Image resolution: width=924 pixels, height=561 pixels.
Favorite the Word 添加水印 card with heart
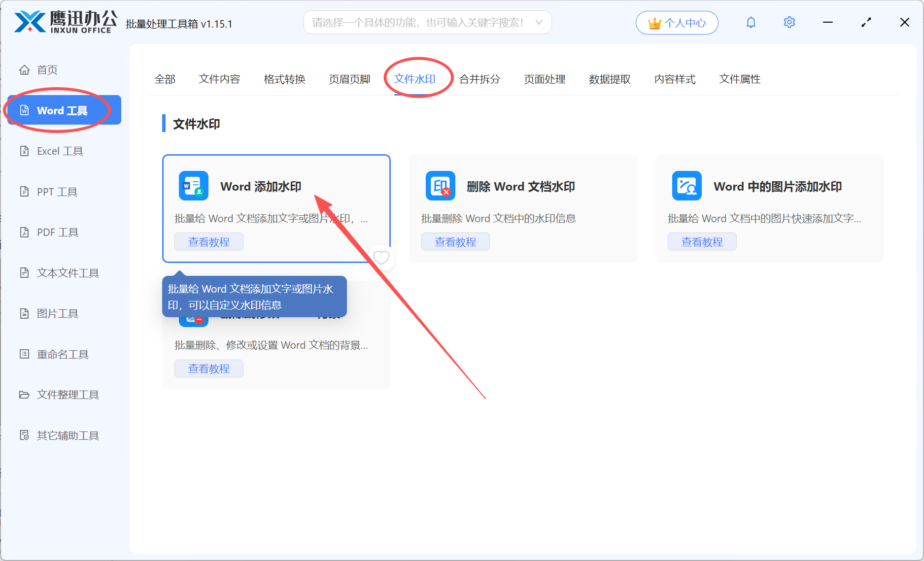point(381,257)
